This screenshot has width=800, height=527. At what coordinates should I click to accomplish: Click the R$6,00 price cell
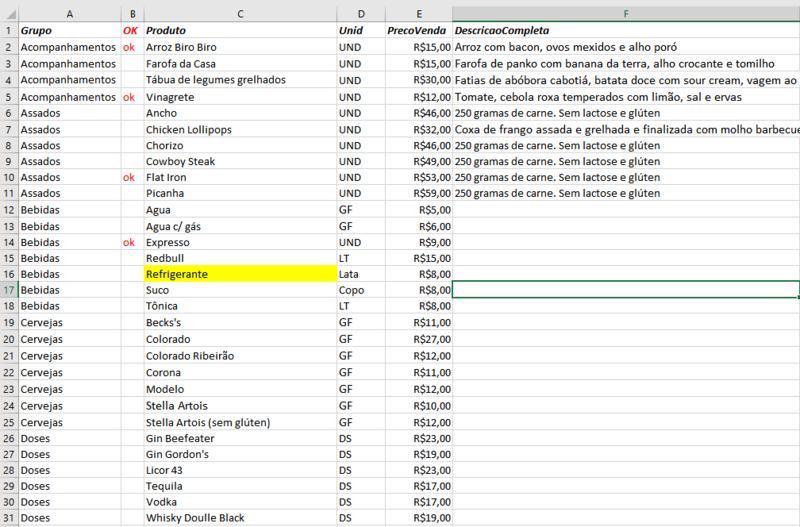tap(419, 227)
